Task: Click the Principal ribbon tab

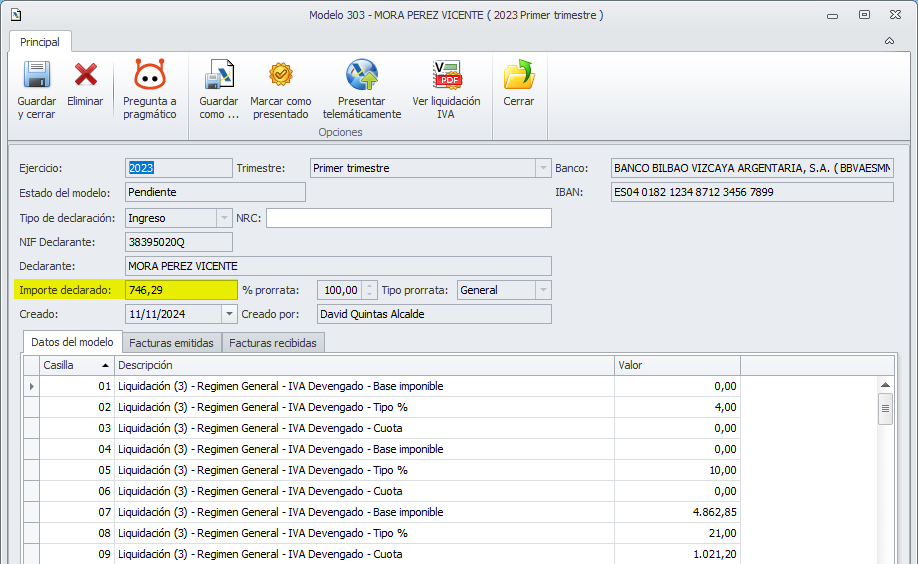Action: 40,42
